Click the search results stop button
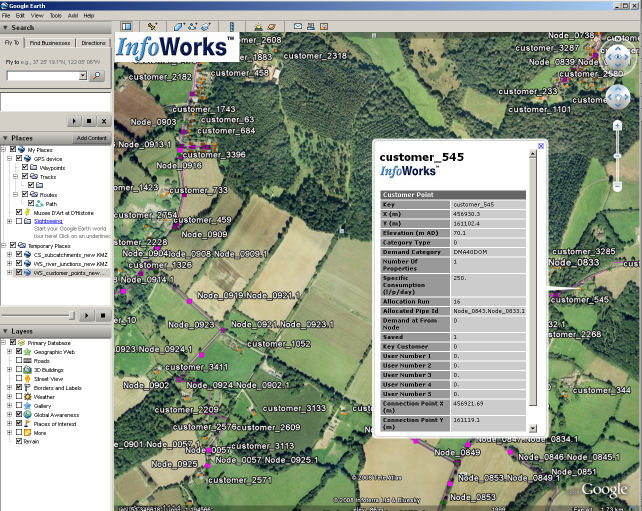The image size is (642, 511). [89, 121]
